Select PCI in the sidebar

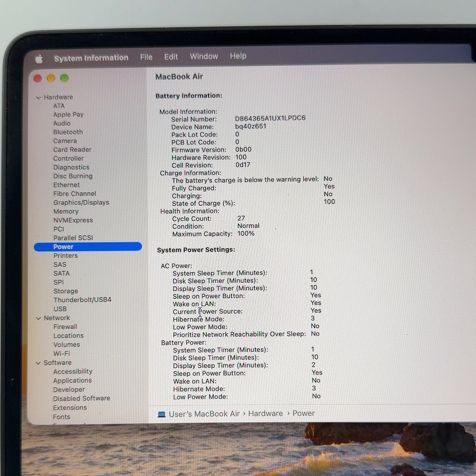coord(59,229)
